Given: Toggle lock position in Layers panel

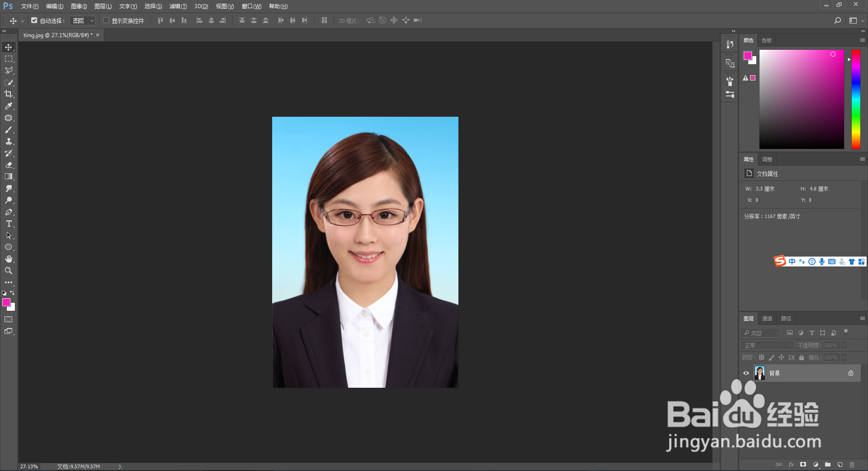Looking at the screenshot, I should 781,357.
